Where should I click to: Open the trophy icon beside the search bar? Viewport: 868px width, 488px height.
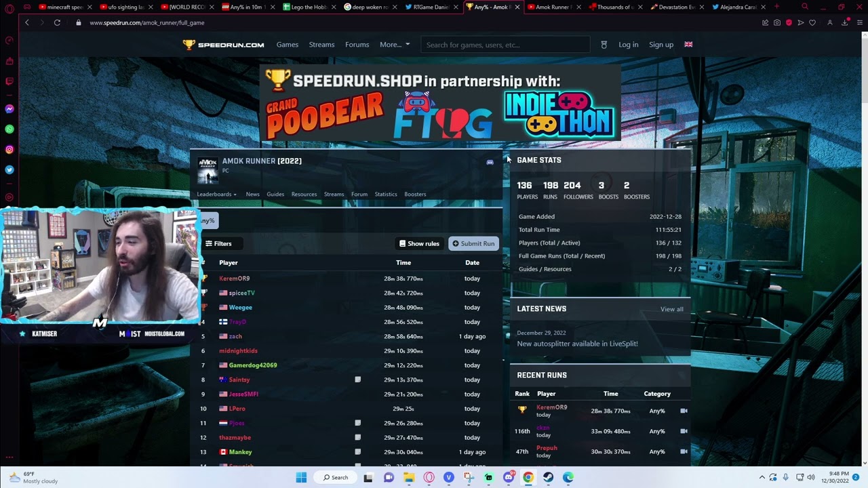click(604, 45)
